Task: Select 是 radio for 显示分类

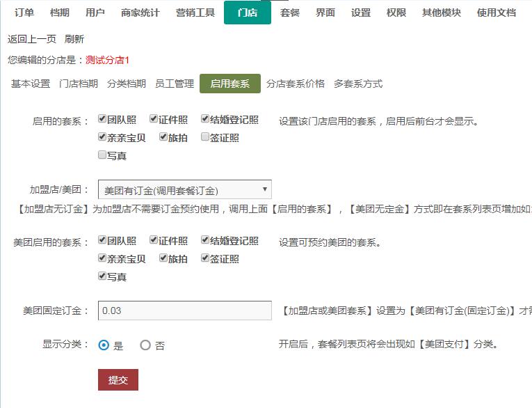Action: click(x=104, y=345)
